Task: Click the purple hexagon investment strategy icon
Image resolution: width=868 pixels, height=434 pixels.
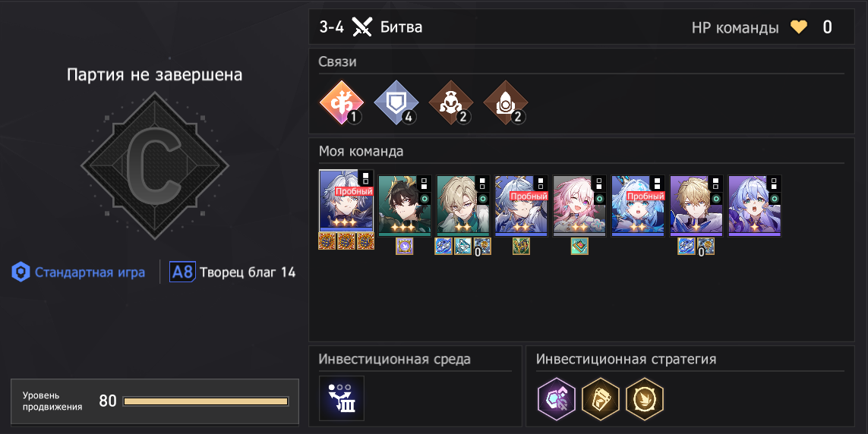Action: pos(557,398)
